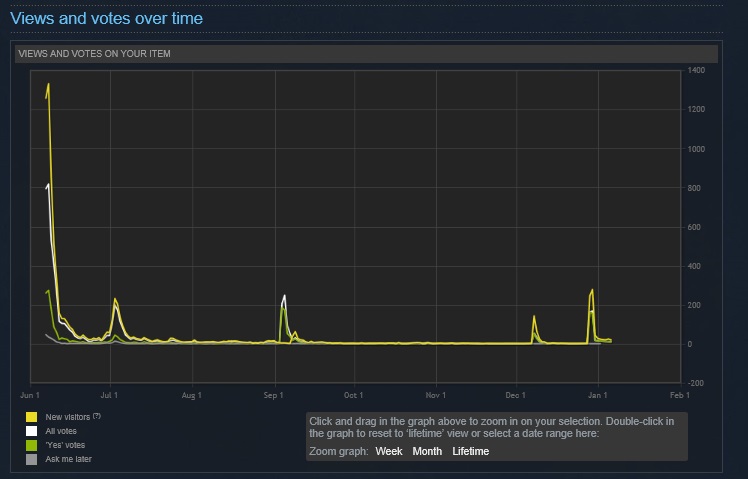Select the All votes legend label
Image resolution: width=748 pixels, height=479 pixels.
pos(62,430)
